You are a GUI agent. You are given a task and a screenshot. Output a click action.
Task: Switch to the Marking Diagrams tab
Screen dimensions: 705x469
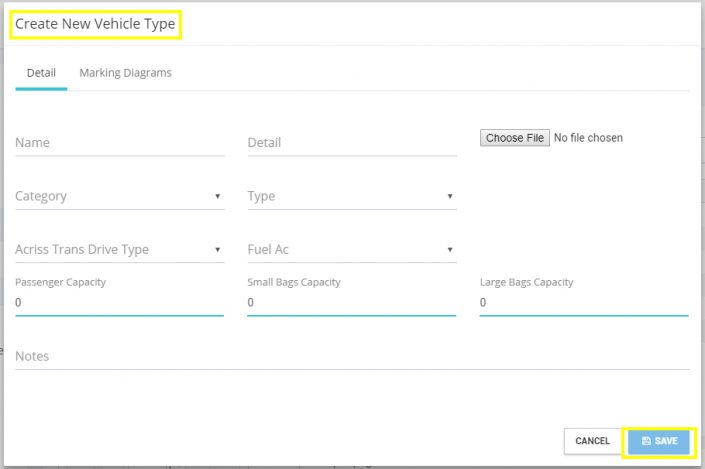pos(125,73)
